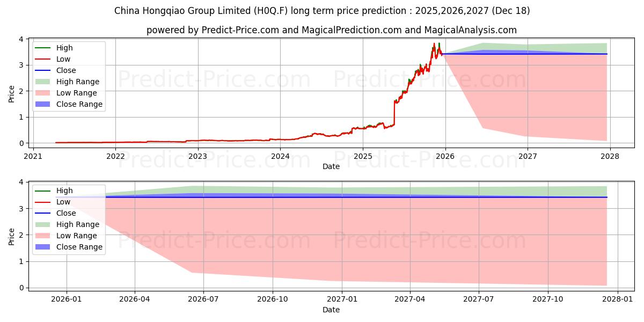Click the Date axis label under the bottom chart
This screenshot has width=644, height=322.
pos(331,310)
